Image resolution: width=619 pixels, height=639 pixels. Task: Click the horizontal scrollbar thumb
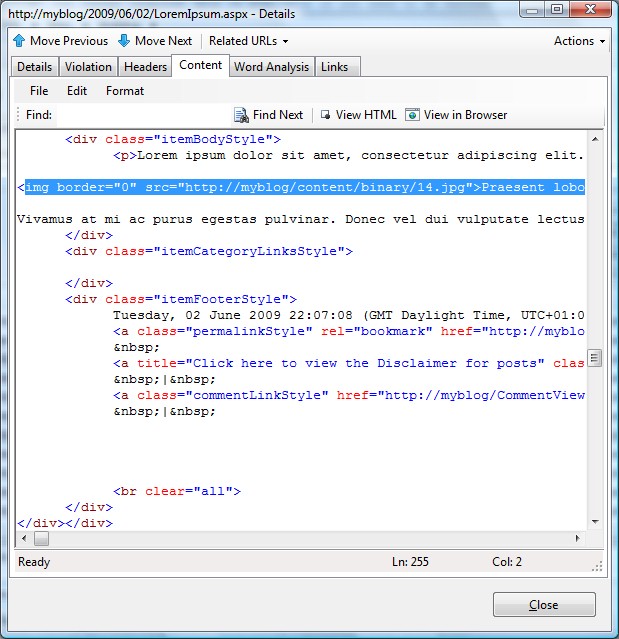[41, 538]
